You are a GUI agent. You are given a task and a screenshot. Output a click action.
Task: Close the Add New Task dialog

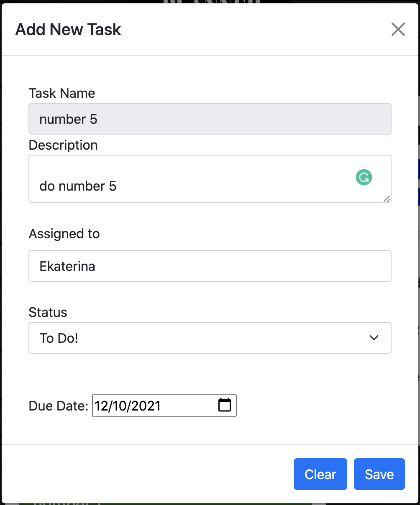pyautogui.click(x=398, y=29)
